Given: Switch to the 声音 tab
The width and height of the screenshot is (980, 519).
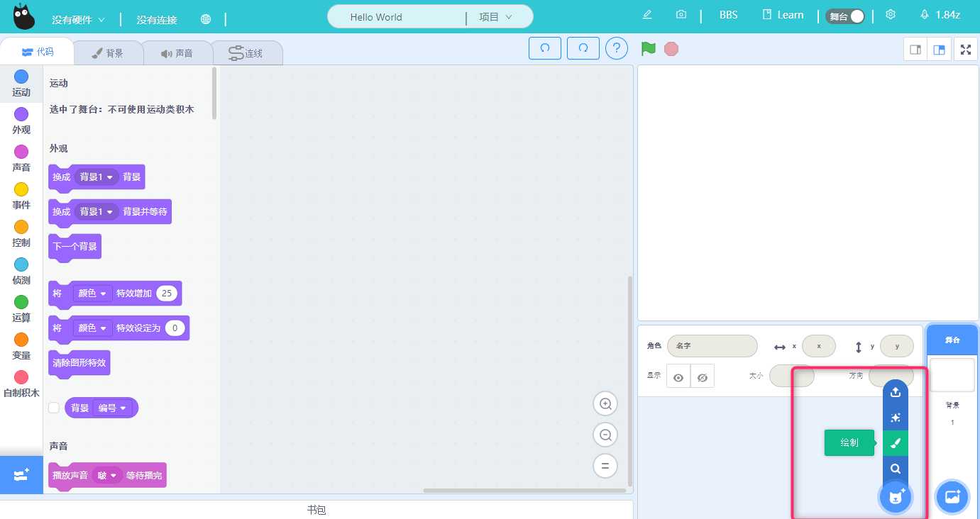Looking at the screenshot, I should [x=177, y=53].
